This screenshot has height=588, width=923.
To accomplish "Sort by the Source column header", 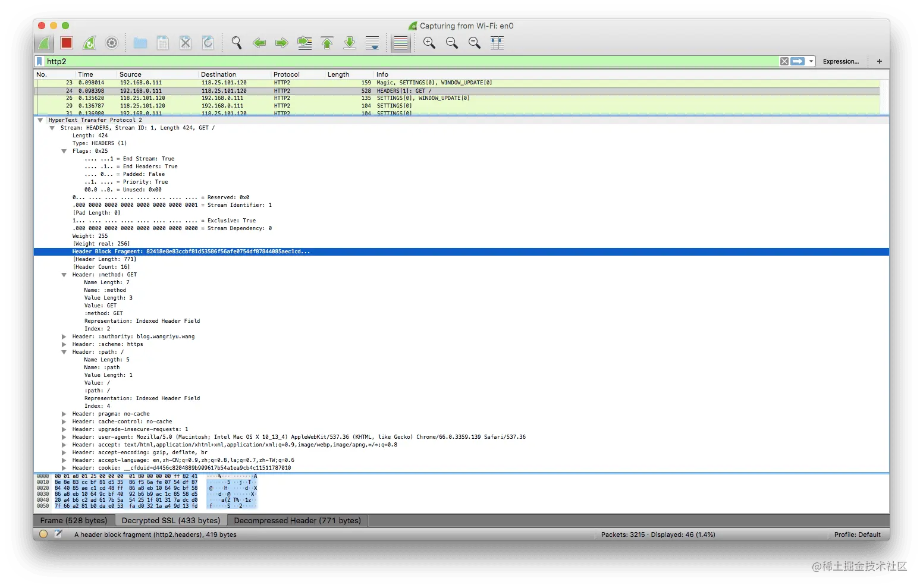I will pos(158,74).
